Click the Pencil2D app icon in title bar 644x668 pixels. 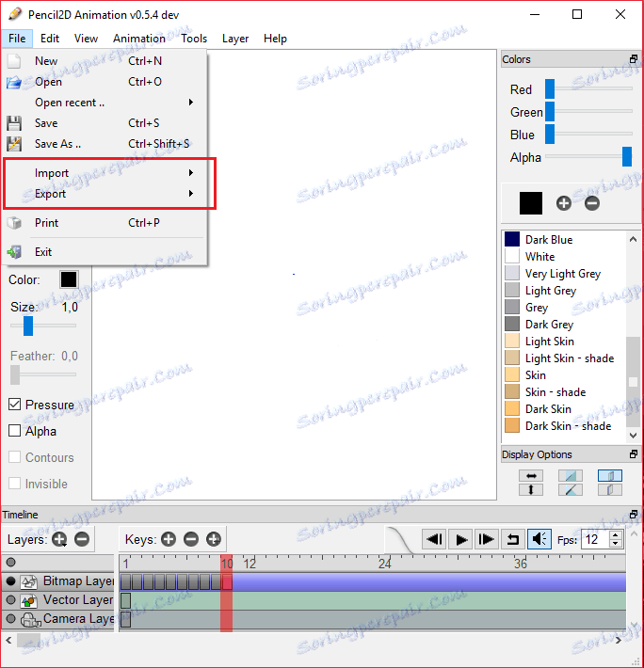(15, 14)
